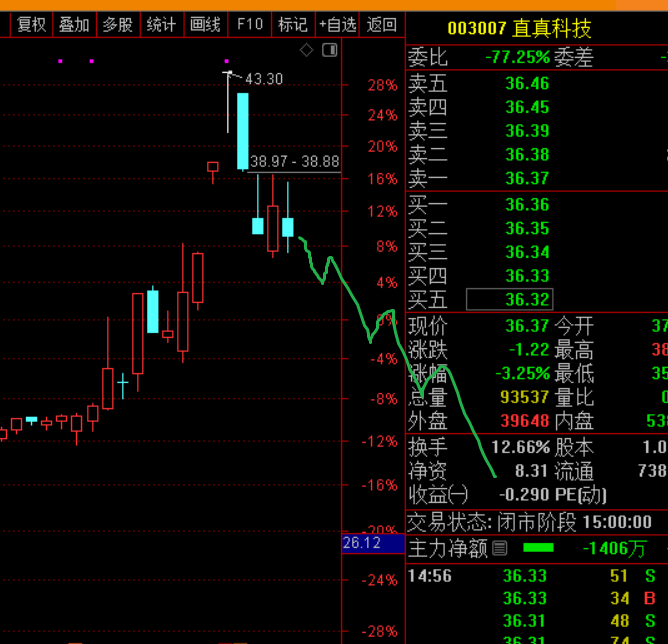
Task: Click the 14:56 trade tick row
Action: (x=537, y=576)
